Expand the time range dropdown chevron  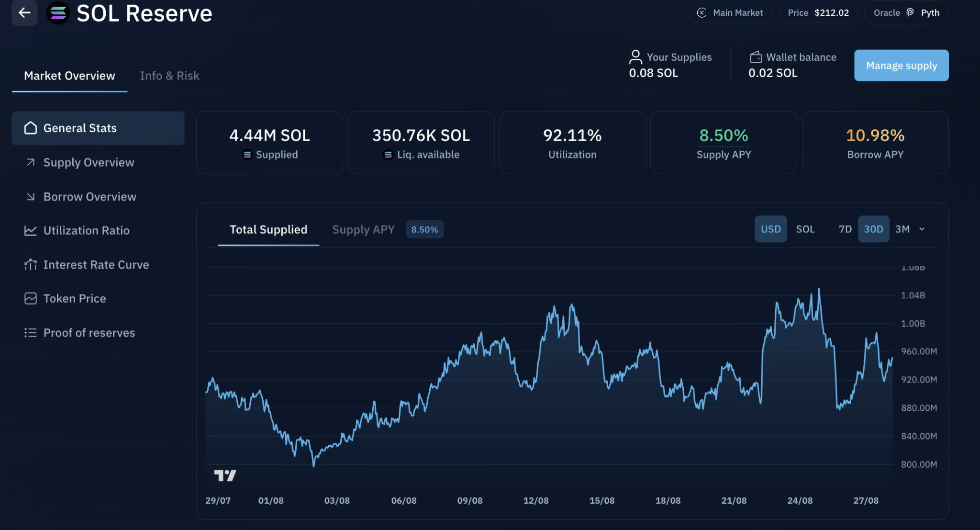[x=922, y=229]
